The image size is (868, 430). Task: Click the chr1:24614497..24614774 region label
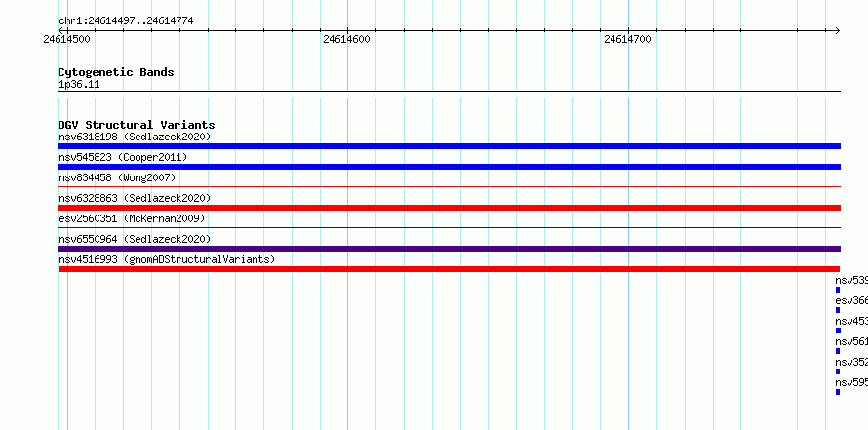pyautogui.click(x=126, y=21)
